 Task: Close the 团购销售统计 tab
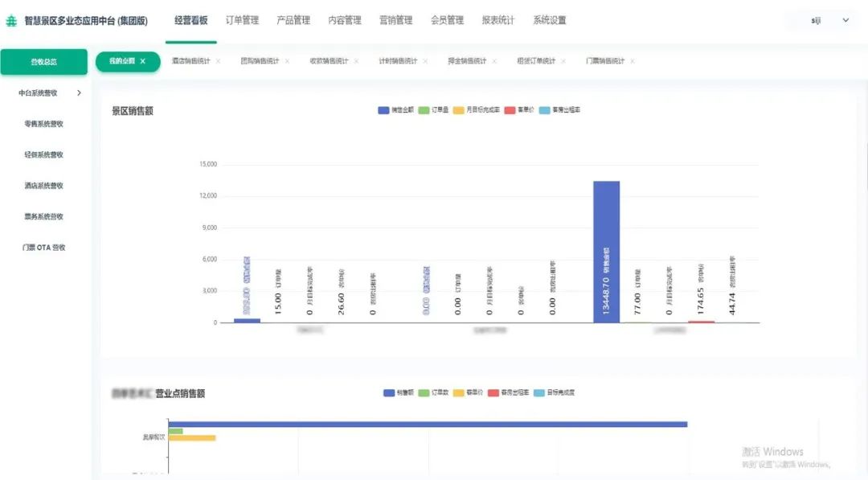tap(287, 61)
